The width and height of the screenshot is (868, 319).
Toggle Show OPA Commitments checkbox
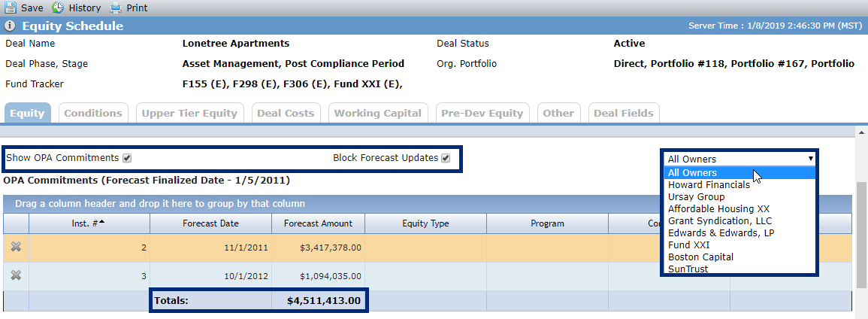pos(127,159)
